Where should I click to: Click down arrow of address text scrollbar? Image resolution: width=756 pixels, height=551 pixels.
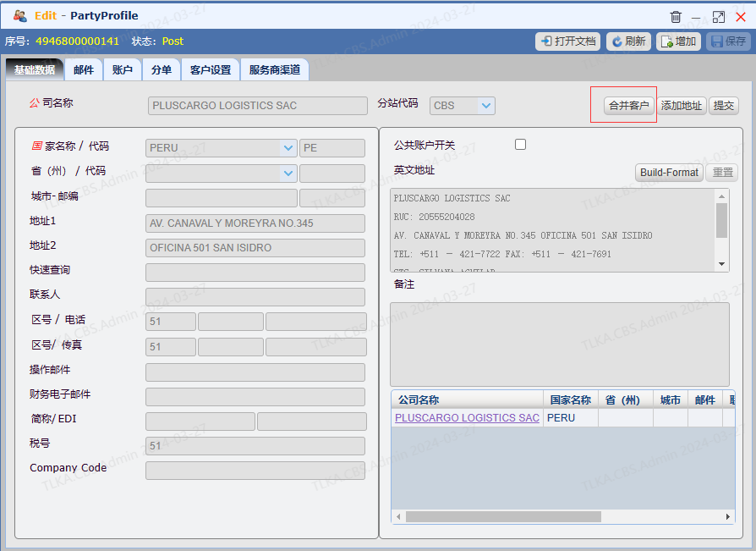[722, 264]
